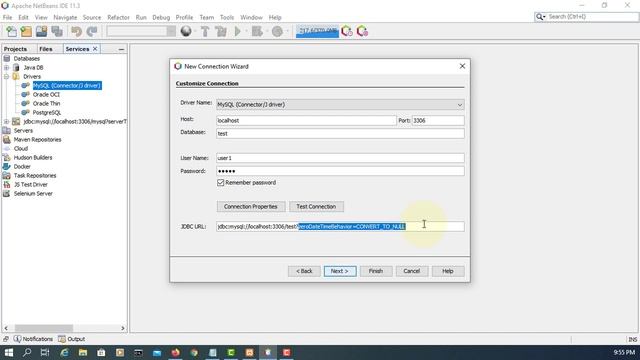
Task: Click the Host input field
Action: 306,120
